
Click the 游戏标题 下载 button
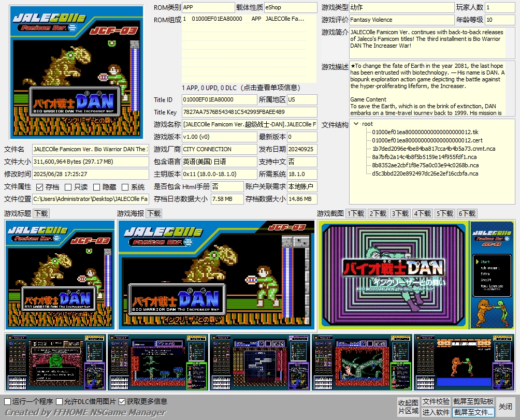tap(41, 213)
